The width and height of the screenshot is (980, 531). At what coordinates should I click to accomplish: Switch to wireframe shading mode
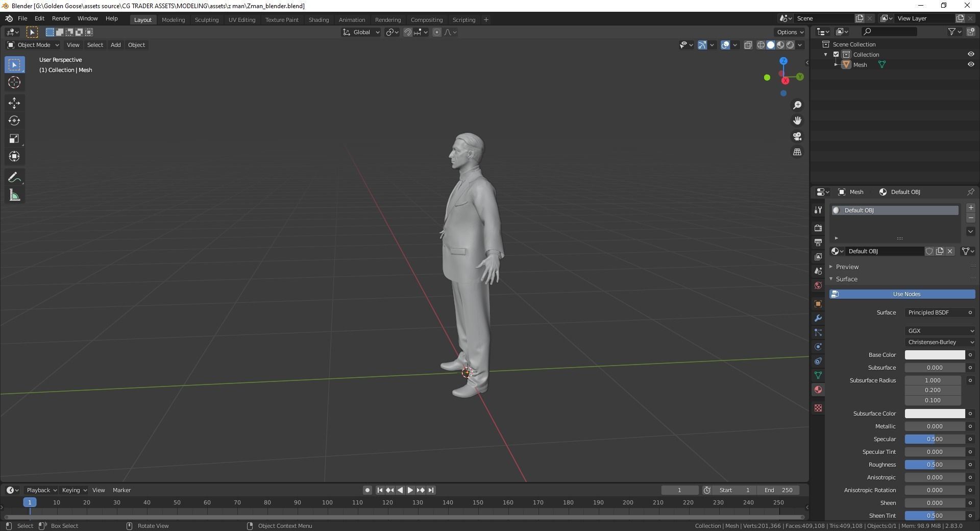(x=761, y=45)
